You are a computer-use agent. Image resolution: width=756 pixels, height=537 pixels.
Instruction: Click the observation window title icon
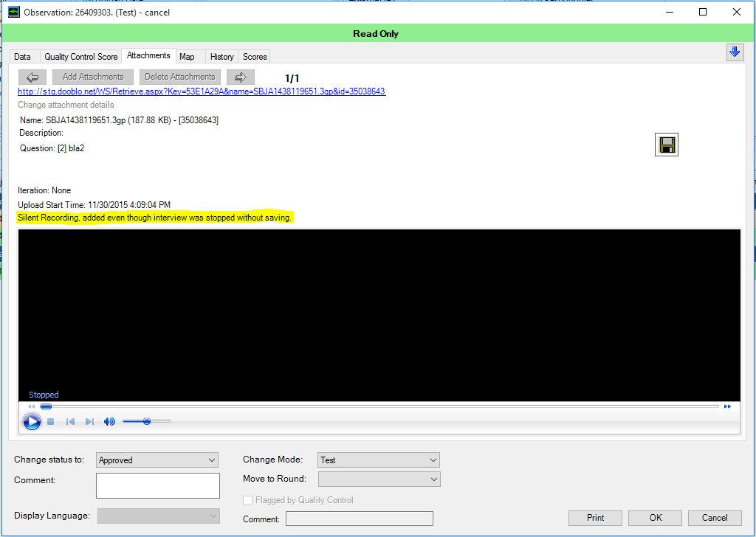tap(14, 12)
